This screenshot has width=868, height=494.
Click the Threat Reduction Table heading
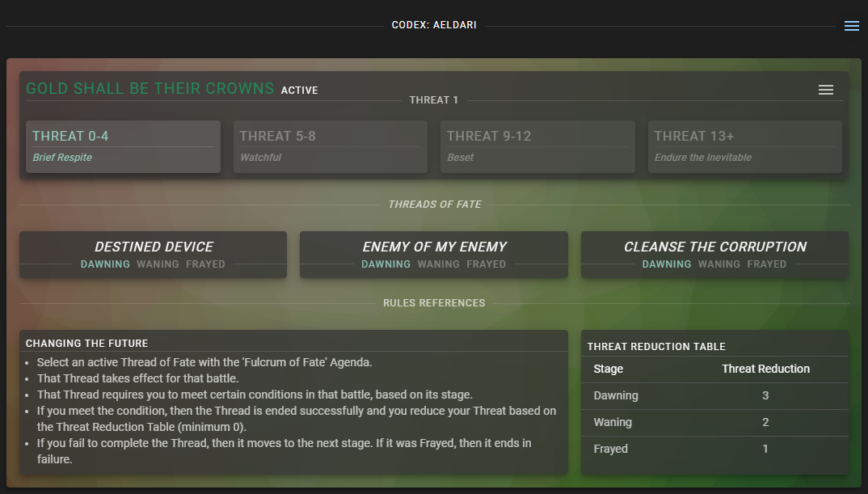coord(656,347)
